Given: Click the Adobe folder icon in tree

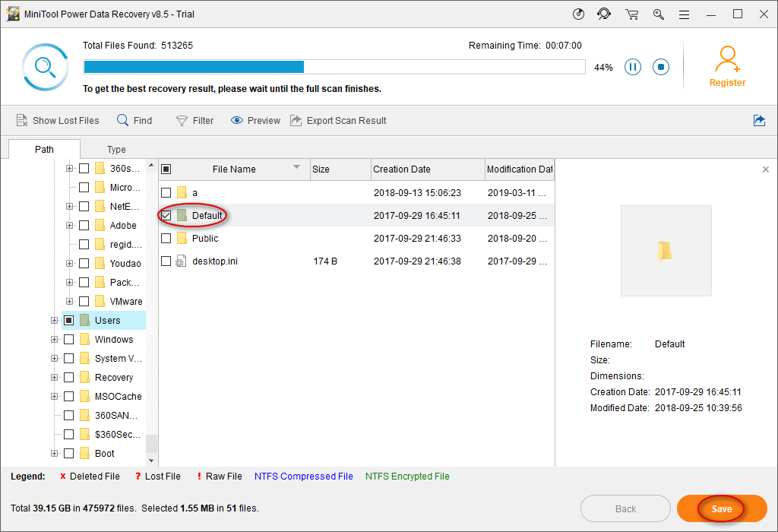Looking at the screenshot, I should click(x=100, y=225).
